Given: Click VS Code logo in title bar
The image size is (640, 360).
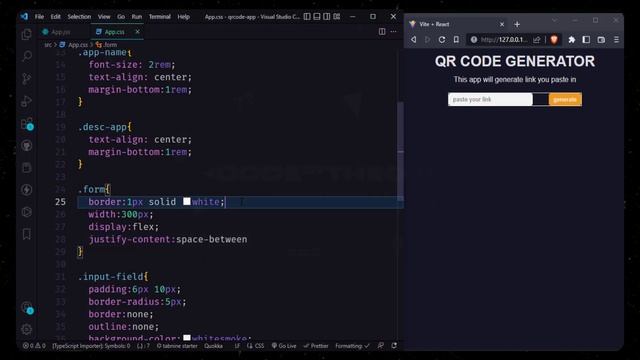Looking at the screenshot, I should click(24, 16).
